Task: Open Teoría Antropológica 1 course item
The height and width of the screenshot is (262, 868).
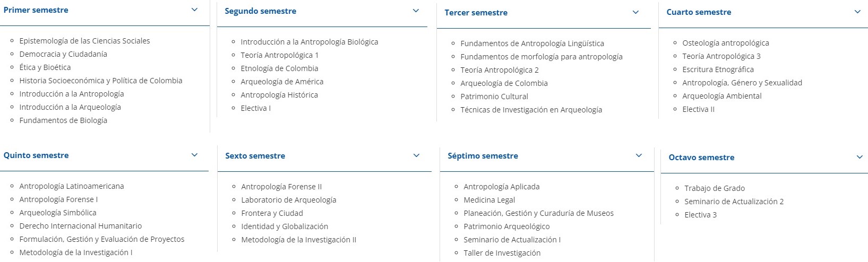Action: click(279, 55)
